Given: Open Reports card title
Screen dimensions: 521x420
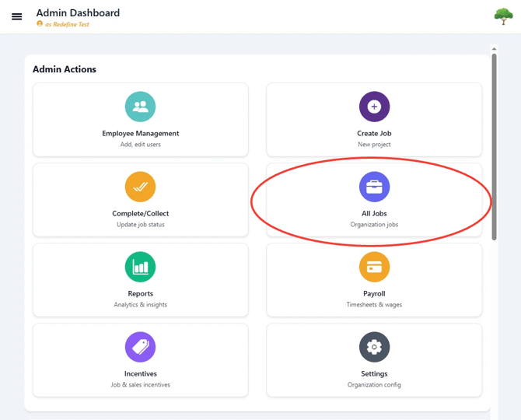Looking at the screenshot, I should click(x=141, y=294).
